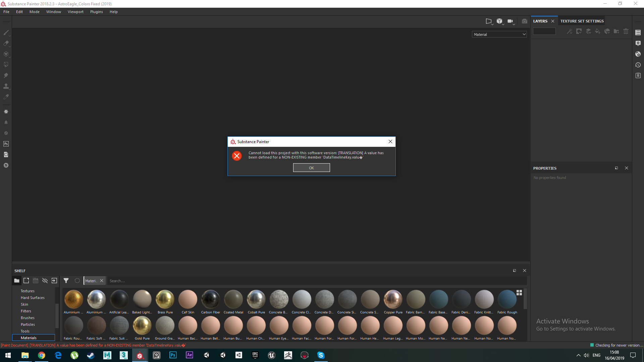Select the Clone tool in toolbar
This screenshot has height=362, width=644.
6,86
